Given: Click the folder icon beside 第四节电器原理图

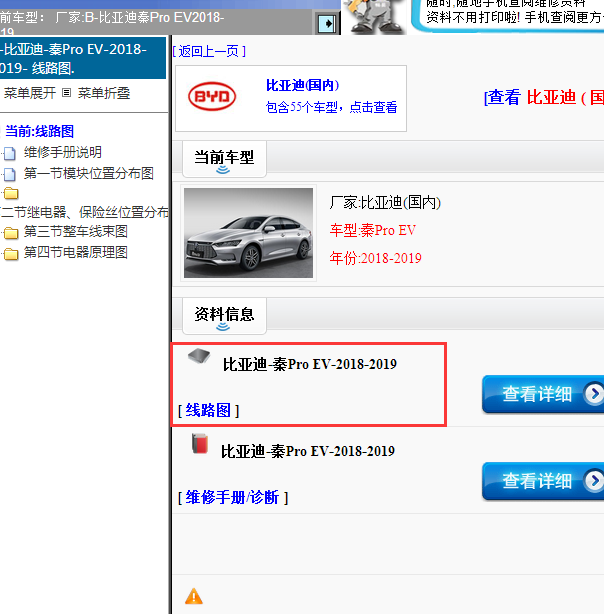Looking at the screenshot, I should pos(11,254).
